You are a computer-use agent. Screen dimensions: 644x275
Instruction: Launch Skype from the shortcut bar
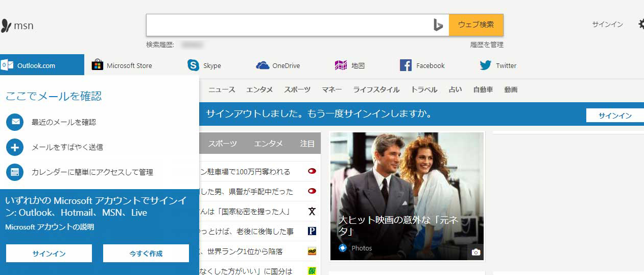click(x=204, y=65)
